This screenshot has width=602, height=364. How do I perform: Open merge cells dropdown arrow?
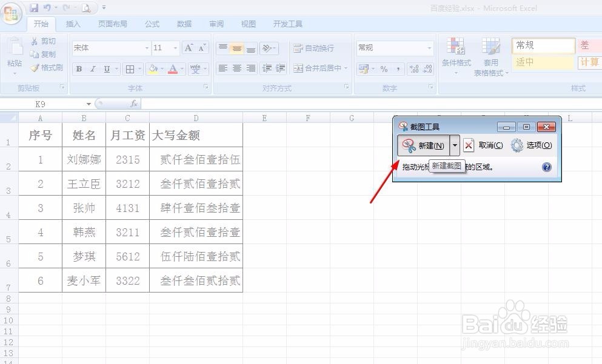[346, 68]
